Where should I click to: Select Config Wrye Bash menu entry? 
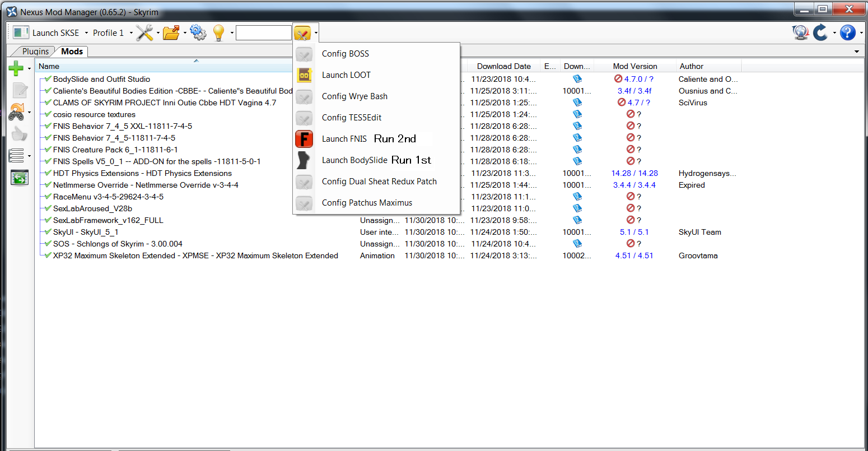pyautogui.click(x=376, y=96)
